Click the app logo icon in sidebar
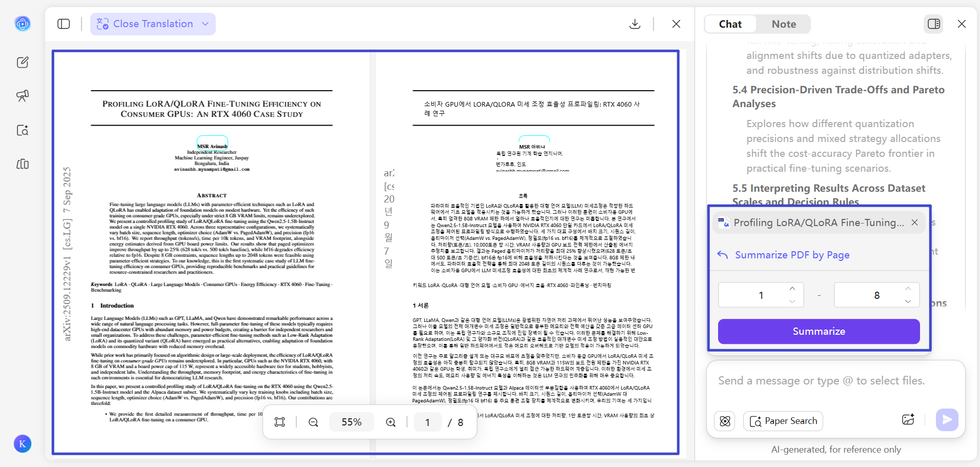The width and height of the screenshot is (980, 467). [x=23, y=24]
